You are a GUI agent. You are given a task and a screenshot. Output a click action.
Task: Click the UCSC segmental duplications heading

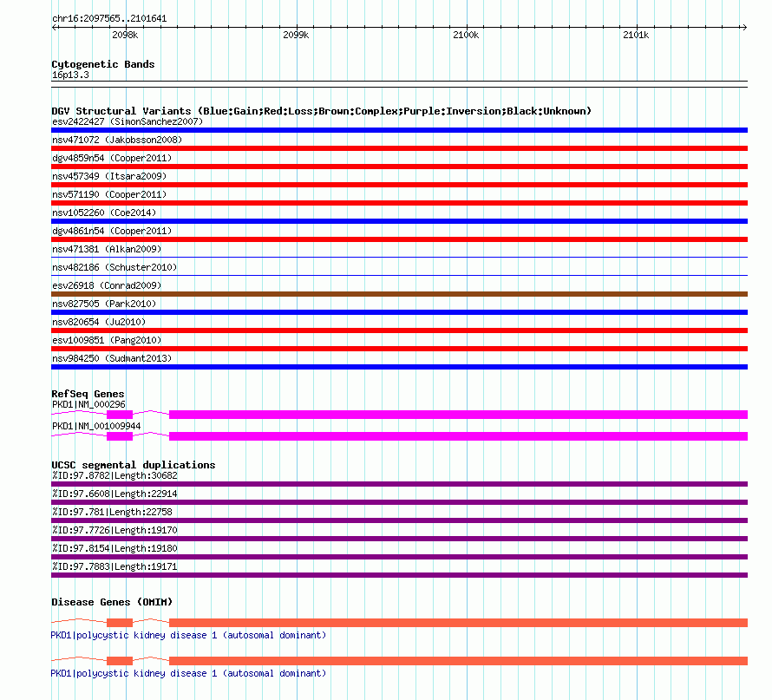click(x=134, y=465)
